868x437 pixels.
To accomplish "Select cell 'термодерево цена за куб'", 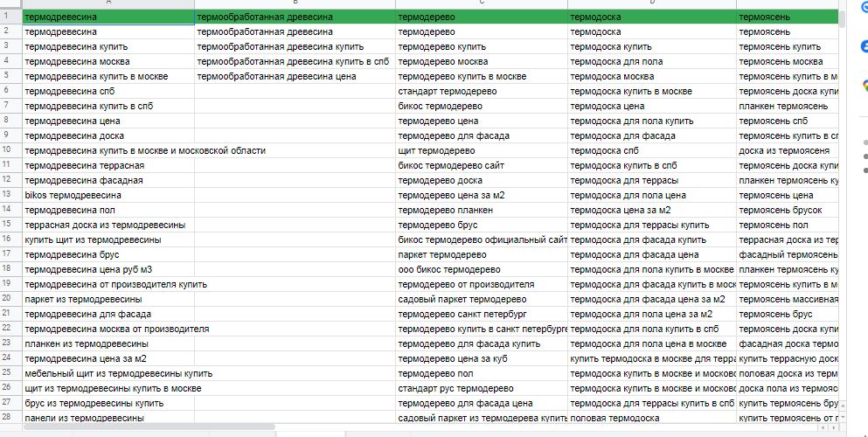I will [x=482, y=358].
